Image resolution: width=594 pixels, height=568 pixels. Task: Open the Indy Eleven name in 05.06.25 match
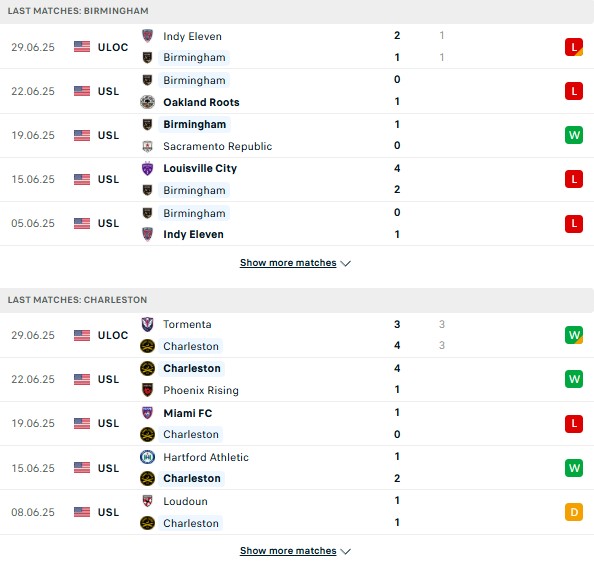point(193,234)
